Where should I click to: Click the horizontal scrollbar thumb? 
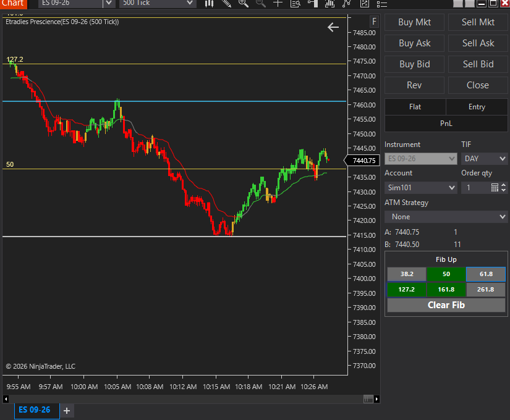click(x=368, y=399)
